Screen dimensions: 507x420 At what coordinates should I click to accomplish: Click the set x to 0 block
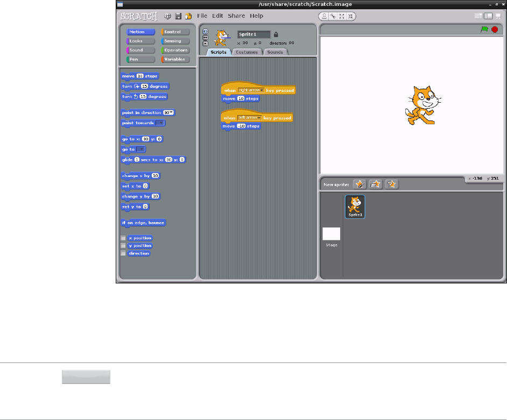coord(135,186)
